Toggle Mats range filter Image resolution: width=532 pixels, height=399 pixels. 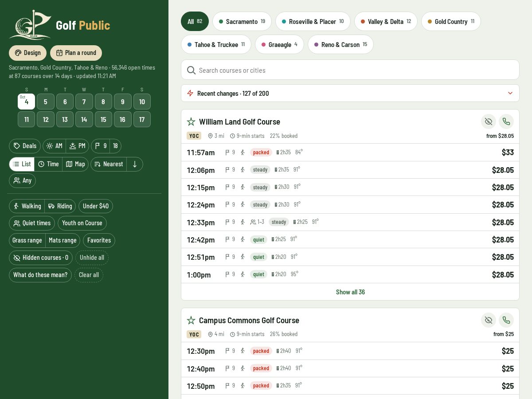pos(63,240)
